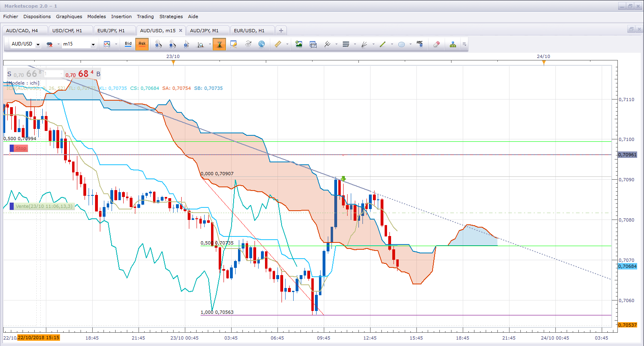Close the AUD/USD, m15 tab

(180, 31)
